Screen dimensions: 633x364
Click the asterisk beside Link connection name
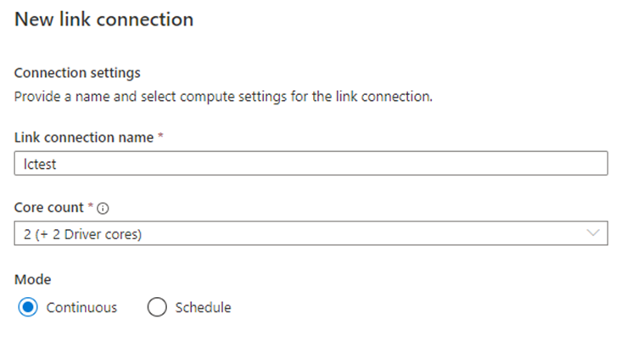[160, 137]
